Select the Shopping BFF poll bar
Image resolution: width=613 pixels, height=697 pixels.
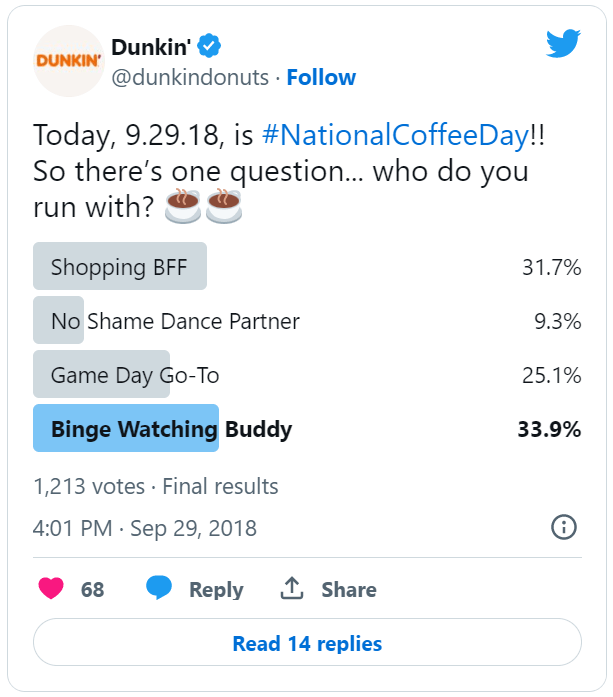(x=120, y=267)
